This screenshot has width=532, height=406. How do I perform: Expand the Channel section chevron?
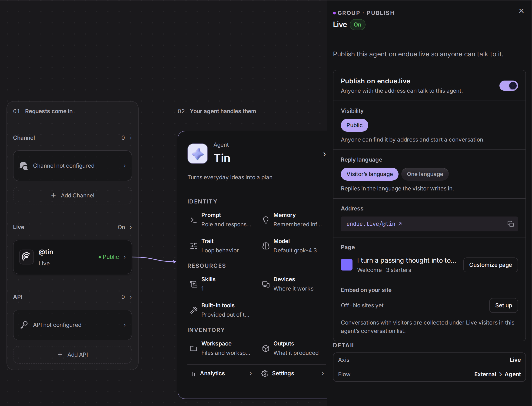click(x=131, y=138)
